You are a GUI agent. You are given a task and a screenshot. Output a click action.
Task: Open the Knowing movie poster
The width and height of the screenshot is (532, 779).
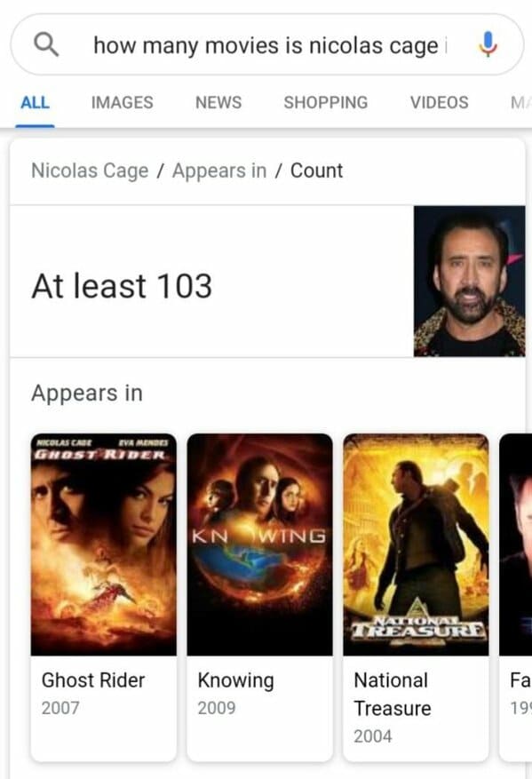pos(260,545)
